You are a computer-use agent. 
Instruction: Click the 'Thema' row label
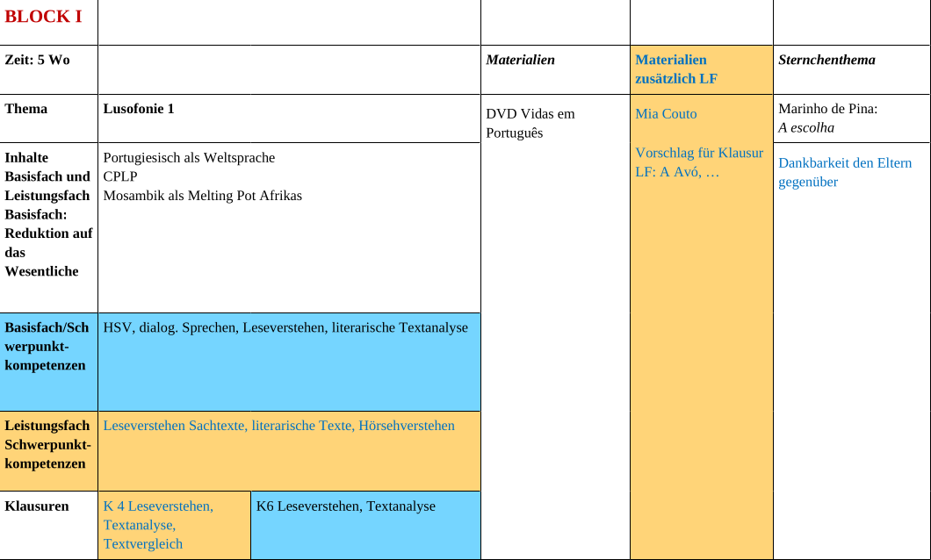tap(26, 109)
